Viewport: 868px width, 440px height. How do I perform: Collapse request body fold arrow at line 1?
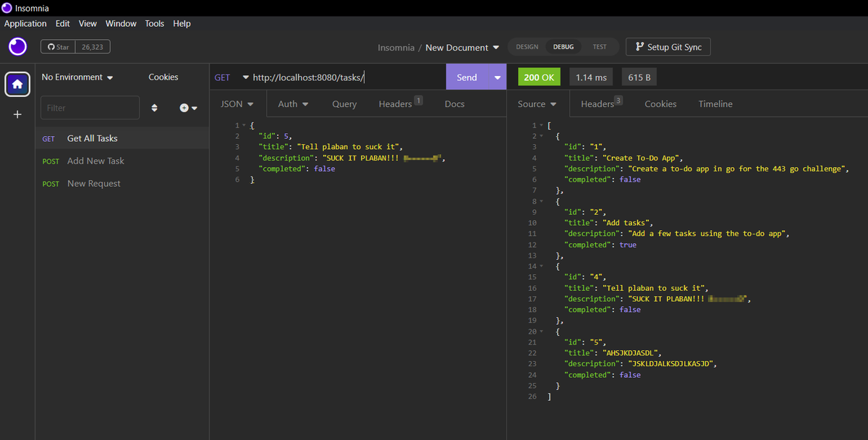244,126
